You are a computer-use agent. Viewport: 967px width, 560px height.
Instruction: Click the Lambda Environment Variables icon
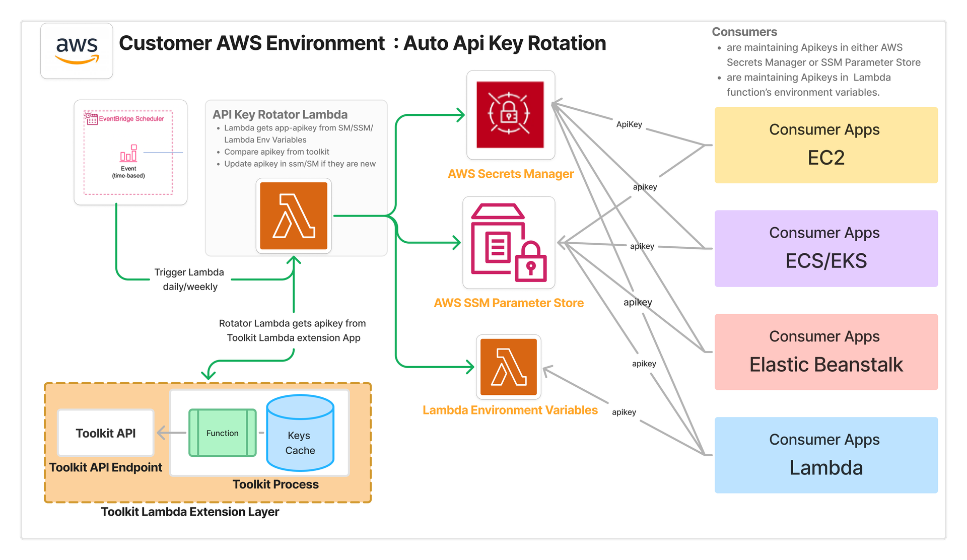[x=509, y=367]
